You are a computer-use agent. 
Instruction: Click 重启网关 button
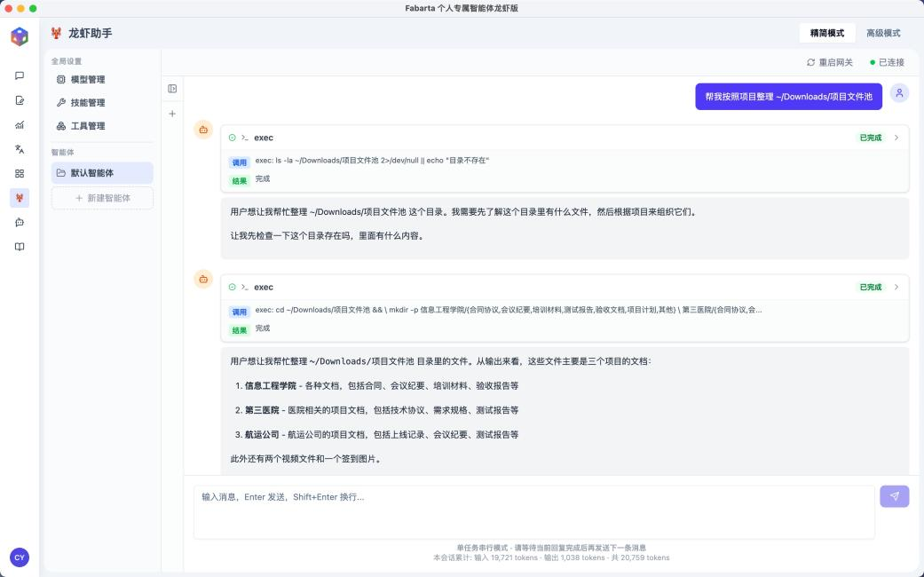[830, 62]
